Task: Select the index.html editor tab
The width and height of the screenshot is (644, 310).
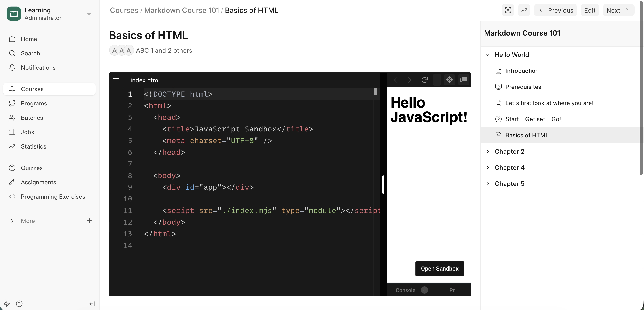Action: (145, 80)
